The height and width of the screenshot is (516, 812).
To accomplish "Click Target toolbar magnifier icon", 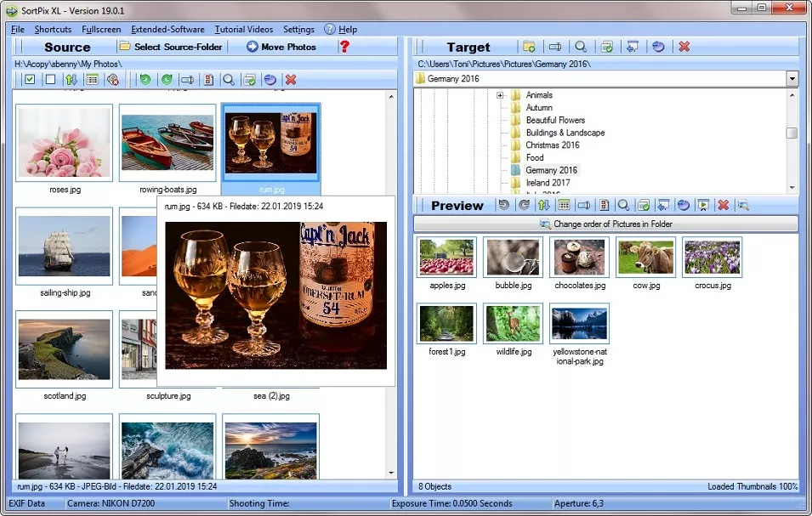I will [x=581, y=47].
